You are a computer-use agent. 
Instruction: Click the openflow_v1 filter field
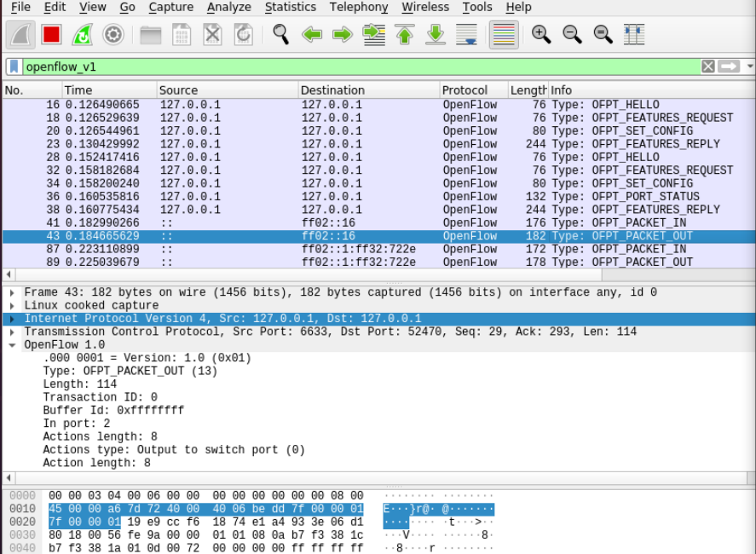point(361,66)
